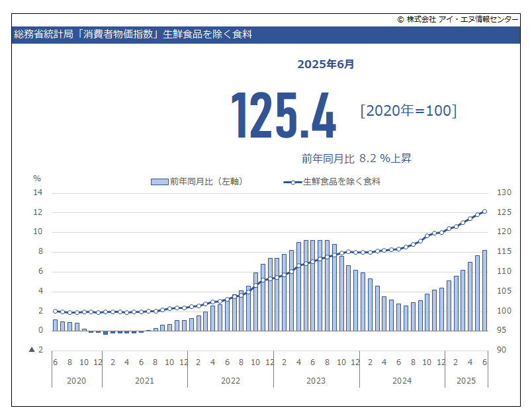Click right axis value 90

[502, 350]
